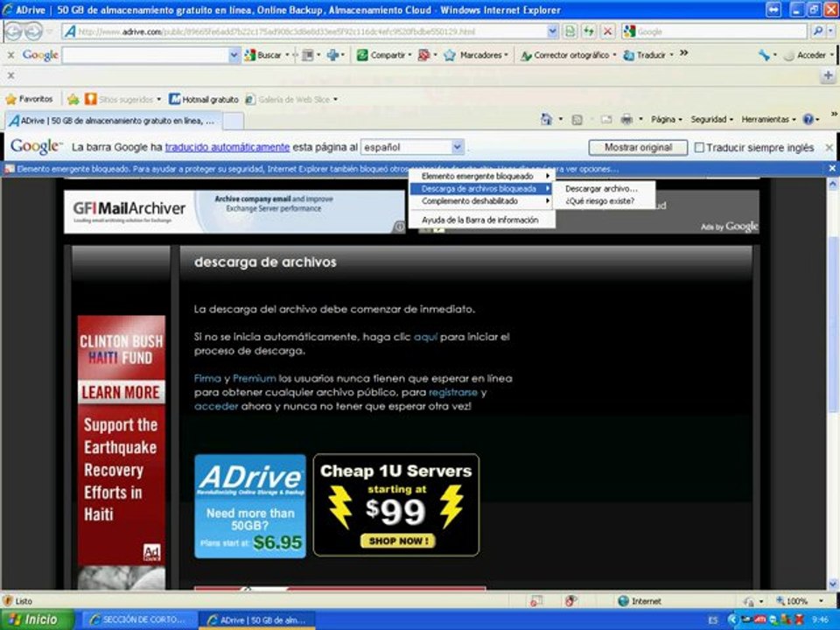840x630 pixels.
Task: Select Elemento emergente bloqueado menu item
Action: (x=481, y=176)
